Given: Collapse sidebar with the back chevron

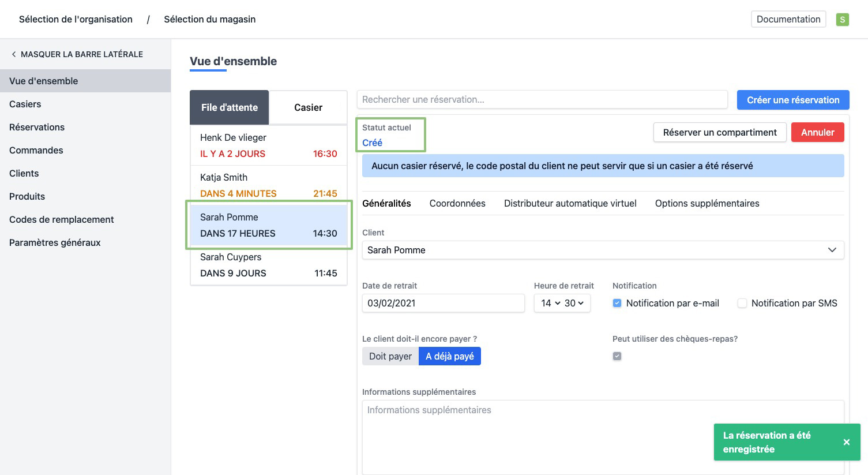Looking at the screenshot, I should click(x=14, y=54).
